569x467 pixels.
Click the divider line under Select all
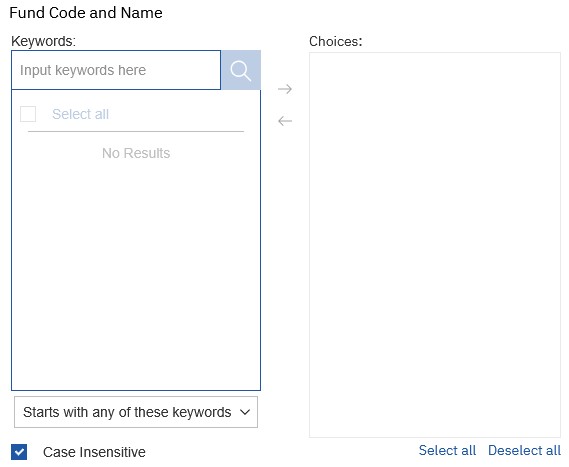click(136, 131)
